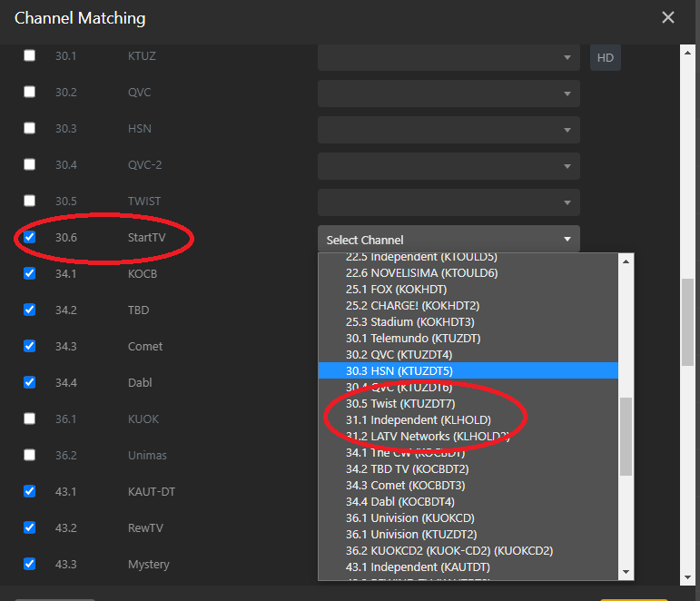Uncheck the 34.4 Dabl channel
Viewport: 700px width, 601px height.
[29, 382]
